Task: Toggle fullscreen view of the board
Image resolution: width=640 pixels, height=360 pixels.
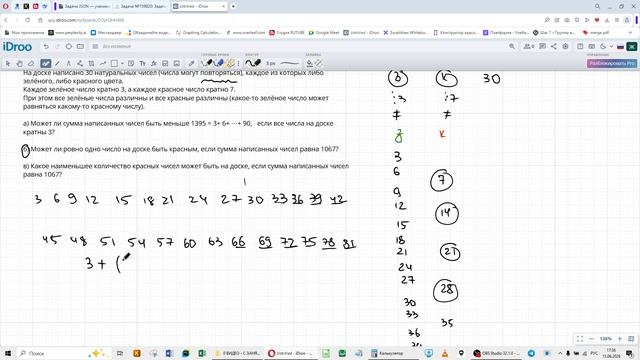Action: (580, 339)
